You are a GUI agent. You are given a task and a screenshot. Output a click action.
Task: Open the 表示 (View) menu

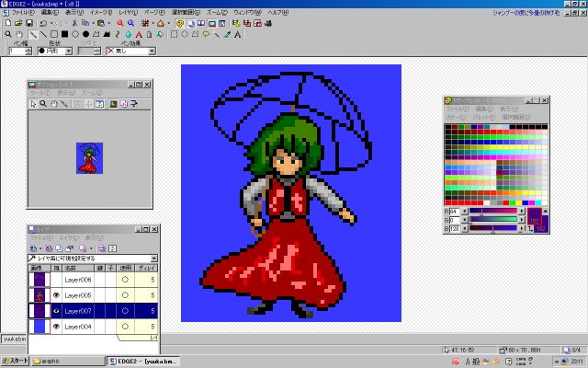[74, 12]
